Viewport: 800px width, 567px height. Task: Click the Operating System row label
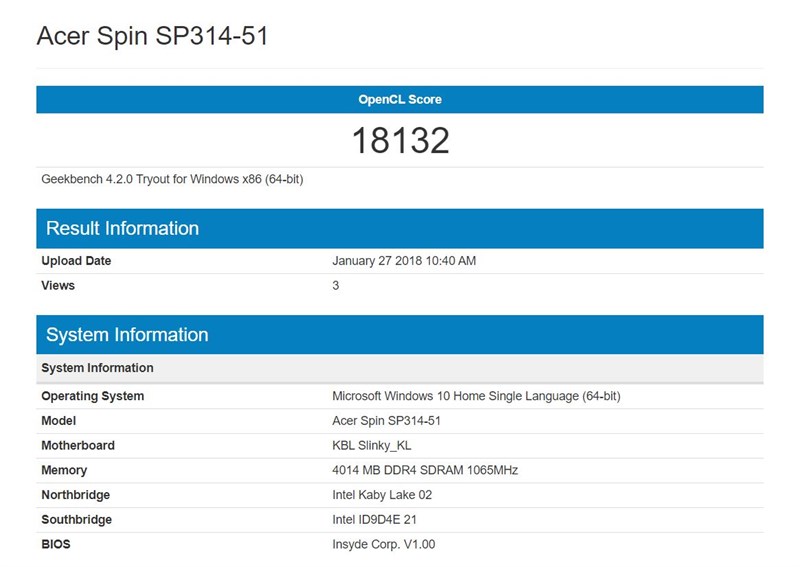pyautogui.click(x=92, y=396)
